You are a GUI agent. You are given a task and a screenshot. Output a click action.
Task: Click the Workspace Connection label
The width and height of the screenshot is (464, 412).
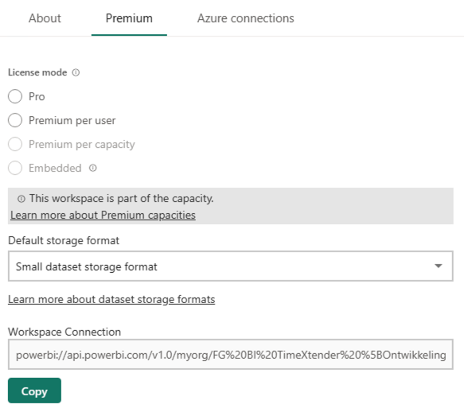coord(64,332)
